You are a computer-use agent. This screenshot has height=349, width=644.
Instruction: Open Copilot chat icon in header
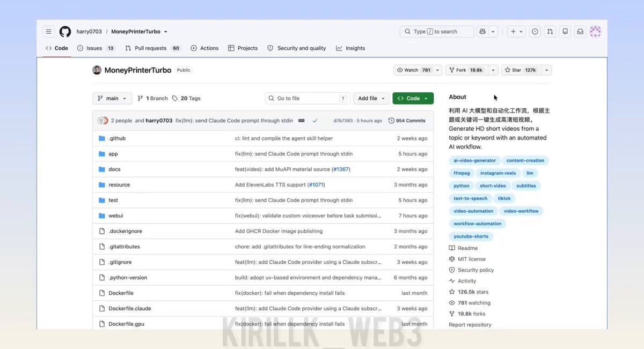tap(482, 32)
